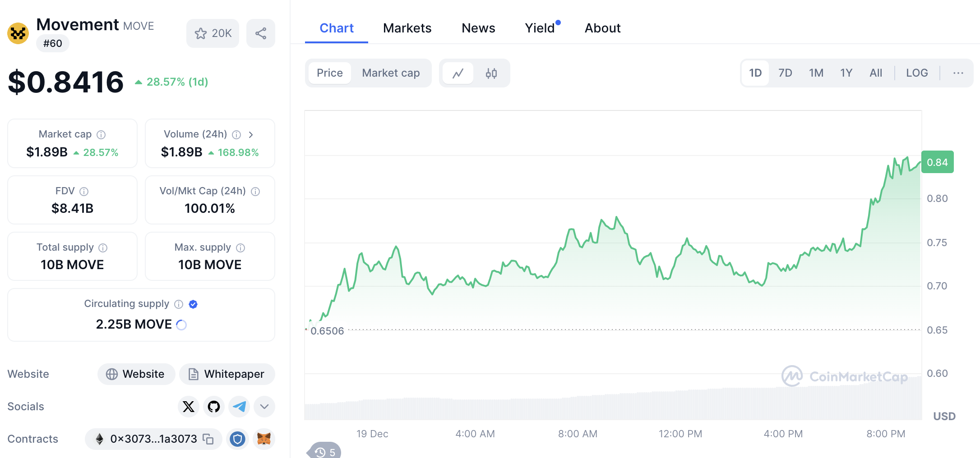Open the GitHub social link
This screenshot has height=458, width=980.
(x=214, y=407)
